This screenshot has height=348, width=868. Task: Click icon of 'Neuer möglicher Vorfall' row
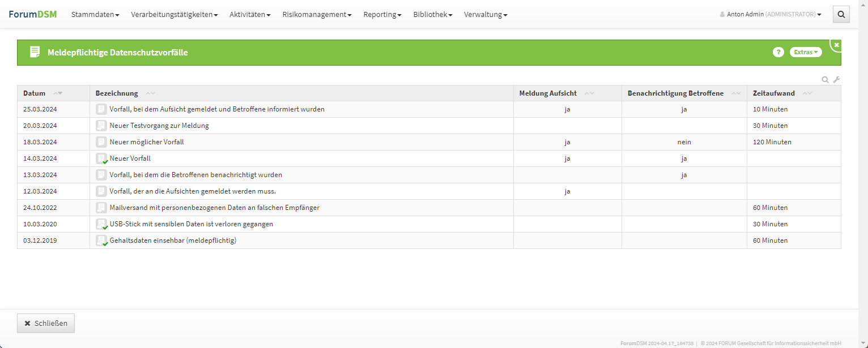101,142
